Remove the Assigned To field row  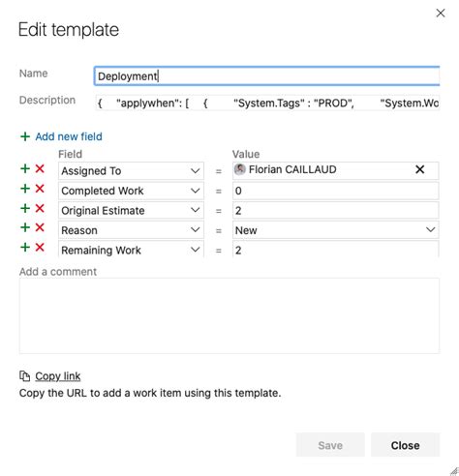click(40, 169)
